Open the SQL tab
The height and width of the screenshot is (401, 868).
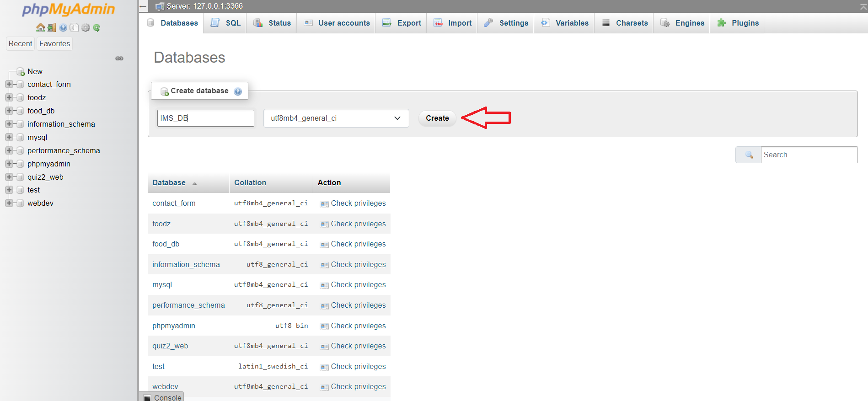pyautogui.click(x=225, y=23)
